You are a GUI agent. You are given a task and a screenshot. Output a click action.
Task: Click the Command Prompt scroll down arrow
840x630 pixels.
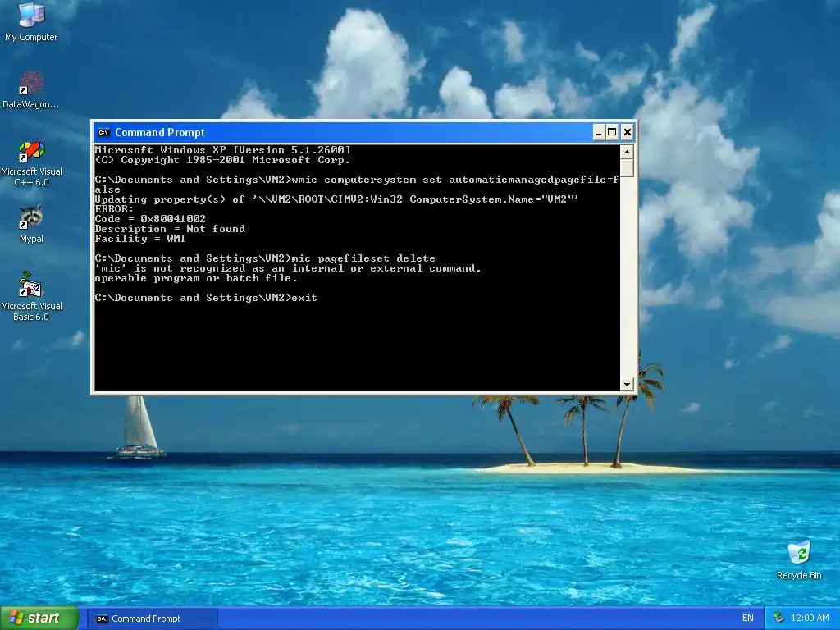pyautogui.click(x=627, y=384)
